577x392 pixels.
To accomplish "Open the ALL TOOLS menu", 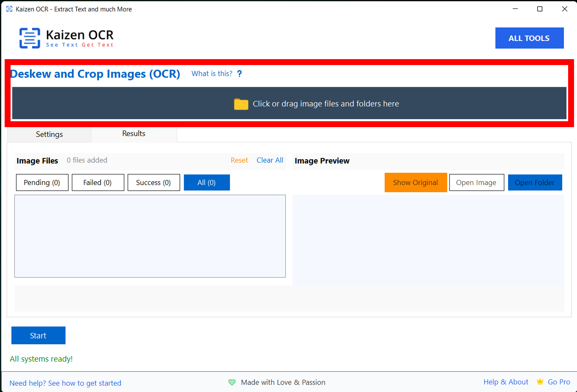I will 529,38.
